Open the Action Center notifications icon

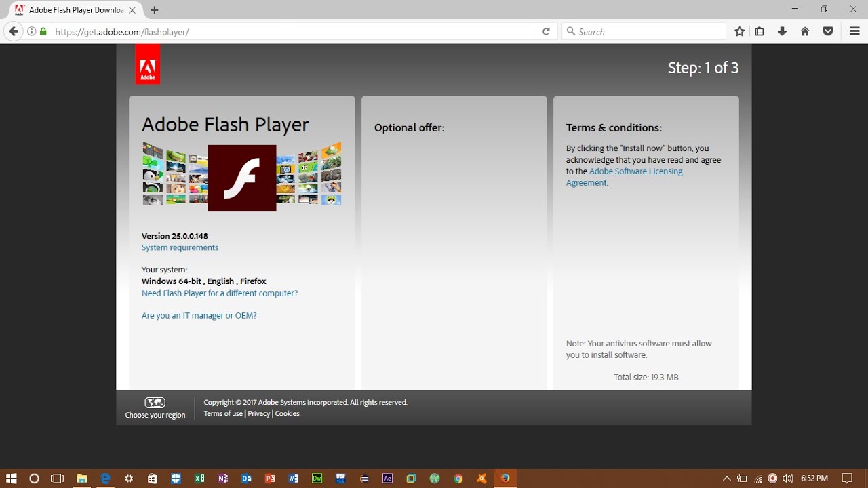click(847, 479)
